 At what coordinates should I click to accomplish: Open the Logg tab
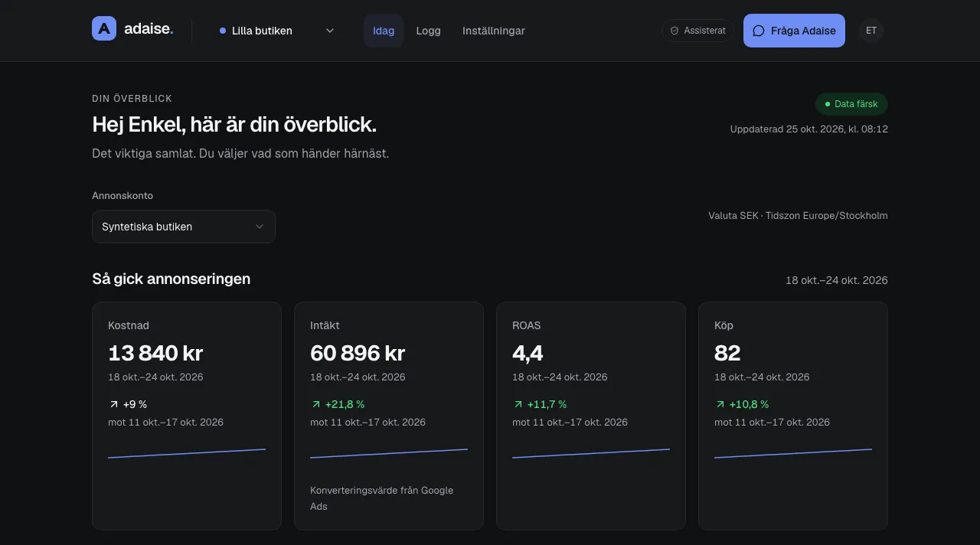[x=428, y=31]
